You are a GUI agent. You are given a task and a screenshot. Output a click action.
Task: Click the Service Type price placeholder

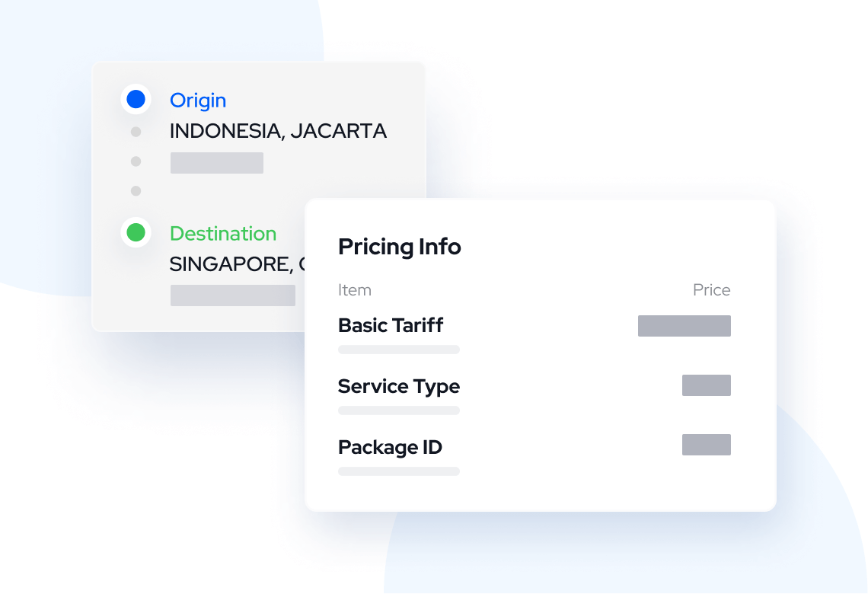coord(706,385)
